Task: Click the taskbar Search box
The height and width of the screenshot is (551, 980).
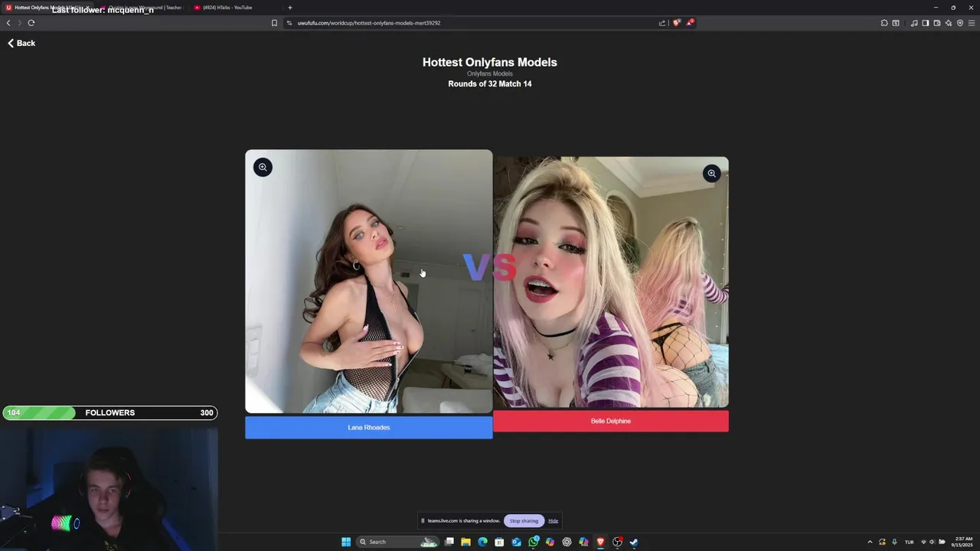Action: (x=397, y=542)
